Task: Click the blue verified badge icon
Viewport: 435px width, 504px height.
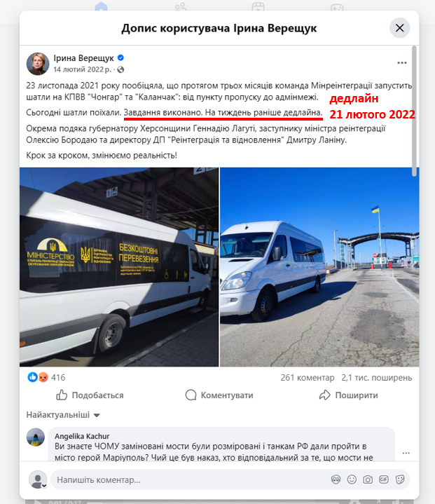Action: click(x=120, y=58)
